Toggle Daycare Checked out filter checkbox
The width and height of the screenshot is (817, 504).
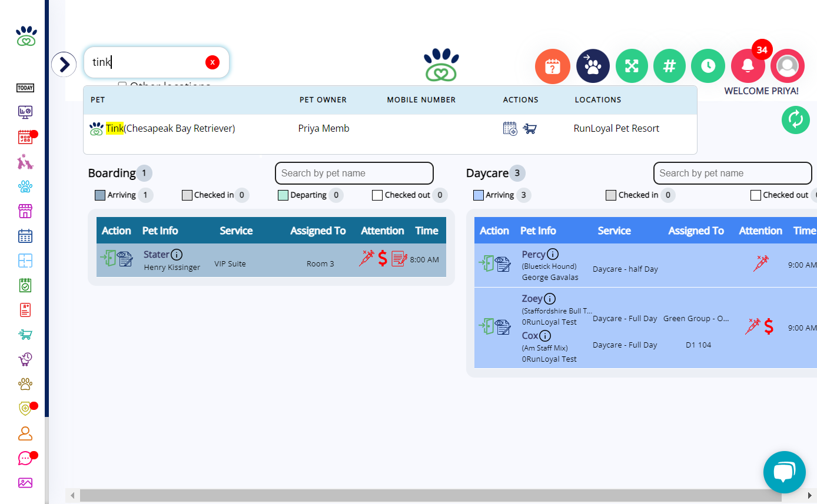(x=756, y=195)
